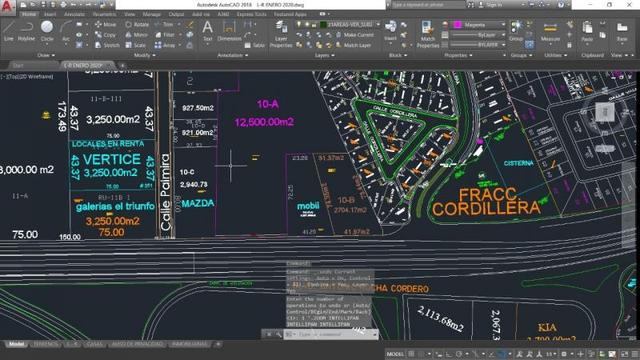Open the Annotate ribbon tab
Image resolution: width=640 pixels, height=360 pixels.
74,14
